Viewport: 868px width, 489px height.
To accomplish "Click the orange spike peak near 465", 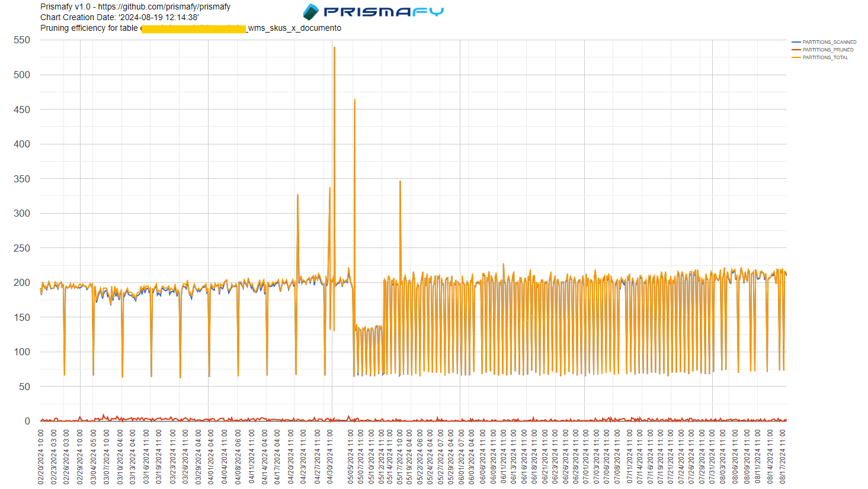I will pos(354,99).
